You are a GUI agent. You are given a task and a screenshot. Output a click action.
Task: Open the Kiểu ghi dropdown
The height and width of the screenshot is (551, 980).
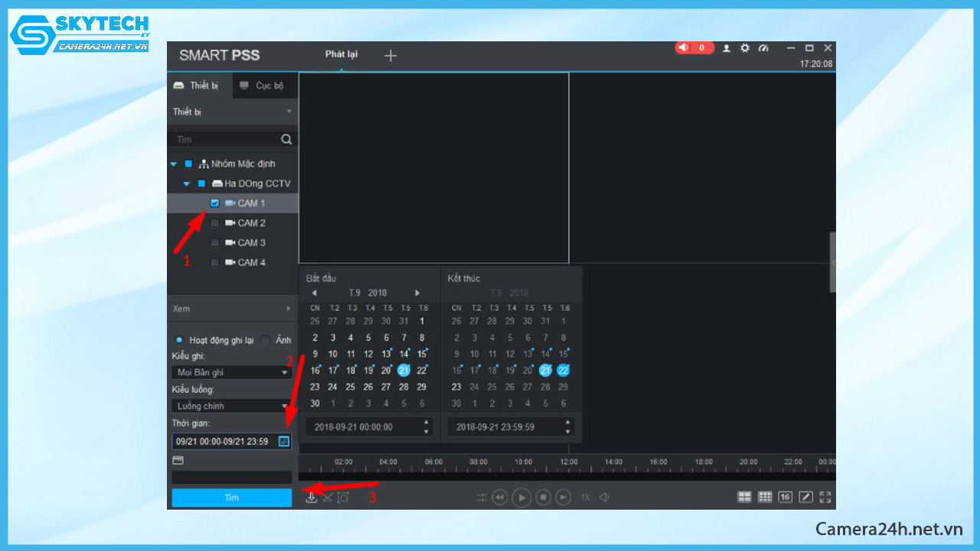tap(231, 373)
